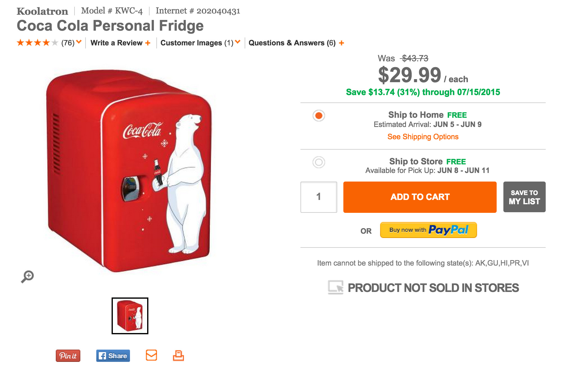The image size is (588, 368).
Task: Click the Pin it Pinterest icon
Action: 68,355
